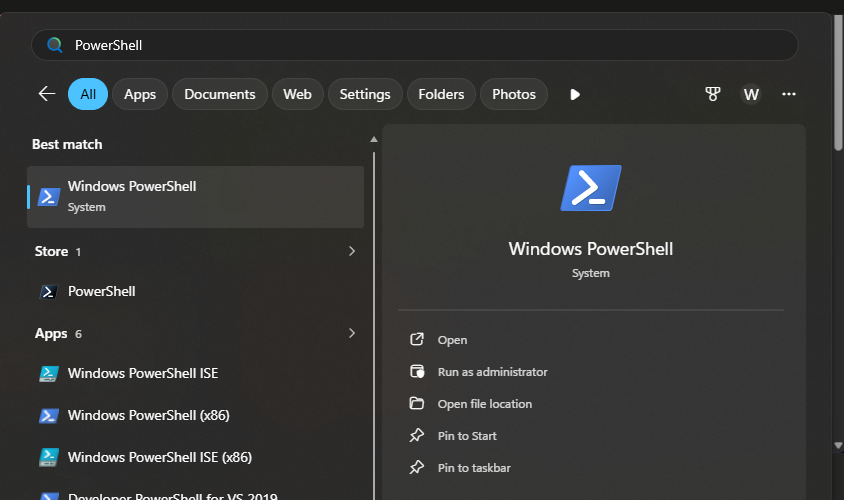Select the All filter tab
The height and width of the screenshot is (500, 844).
pos(88,94)
